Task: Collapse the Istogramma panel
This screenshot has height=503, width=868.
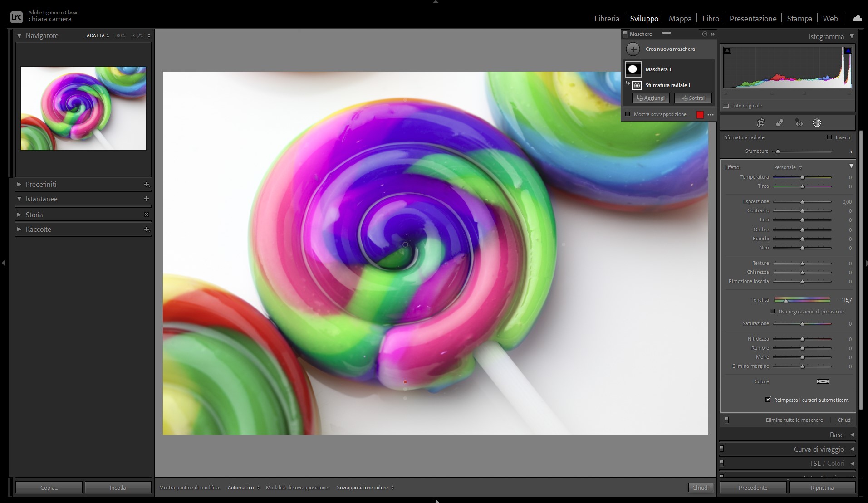Action: [x=852, y=36]
